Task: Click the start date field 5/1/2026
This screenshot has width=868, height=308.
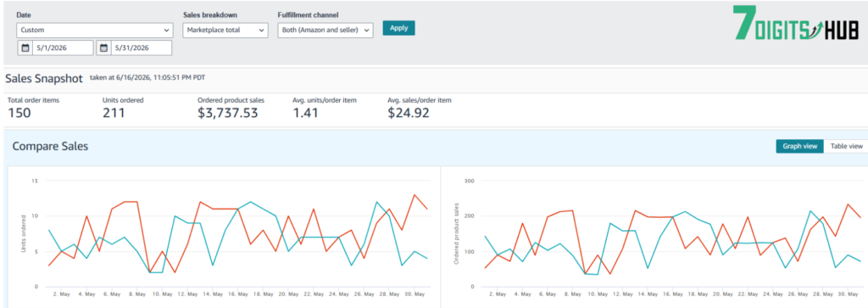Action: pos(63,48)
